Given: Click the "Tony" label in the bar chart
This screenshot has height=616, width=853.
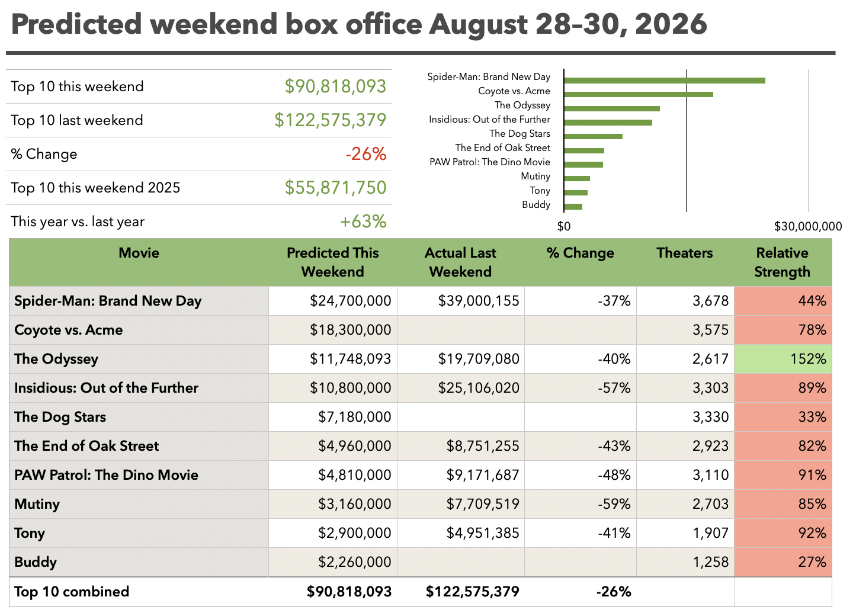Looking at the screenshot, I should (540, 191).
